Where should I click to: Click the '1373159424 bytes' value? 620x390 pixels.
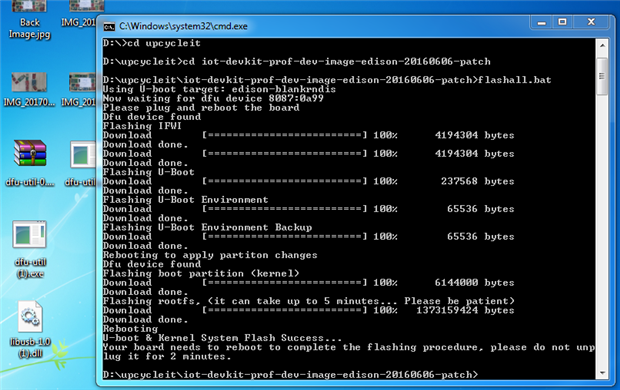465,310
